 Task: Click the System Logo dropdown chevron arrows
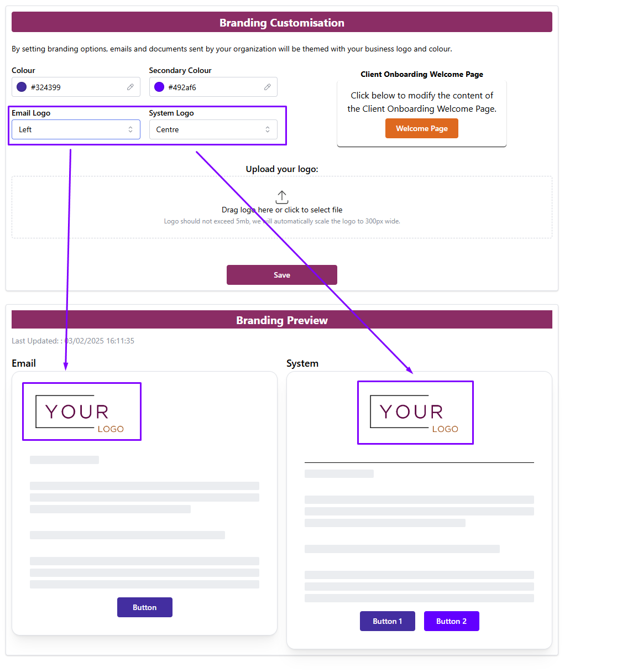[268, 129]
